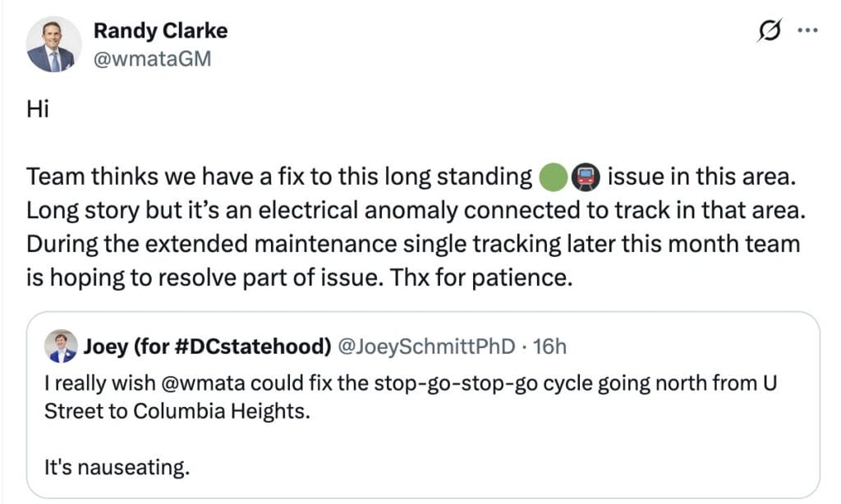Open Joey's small profile avatar
Screen dimensions: 841x504
[x=61, y=346]
